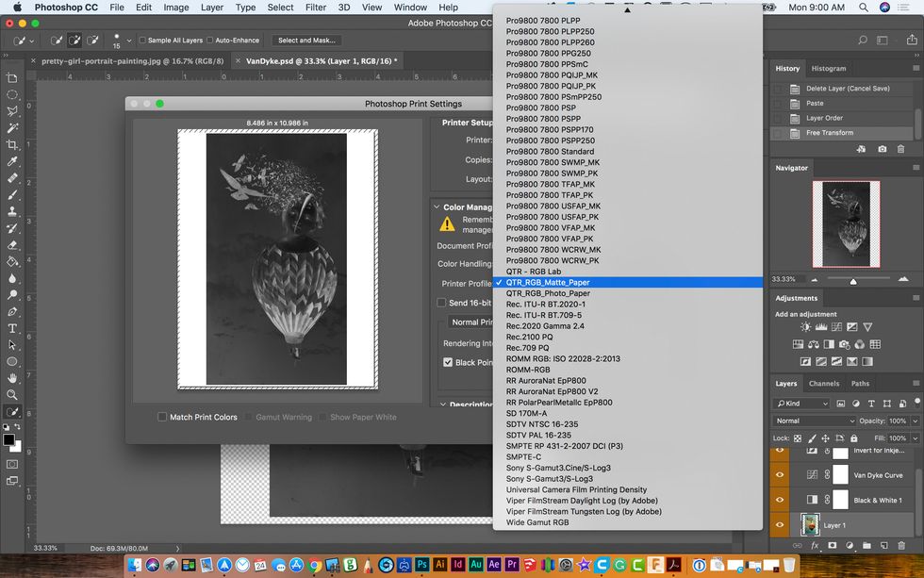Screen dimensions: 924x578
Task: Click the Add layer mask icon in Layers panel
Action: 831,545
